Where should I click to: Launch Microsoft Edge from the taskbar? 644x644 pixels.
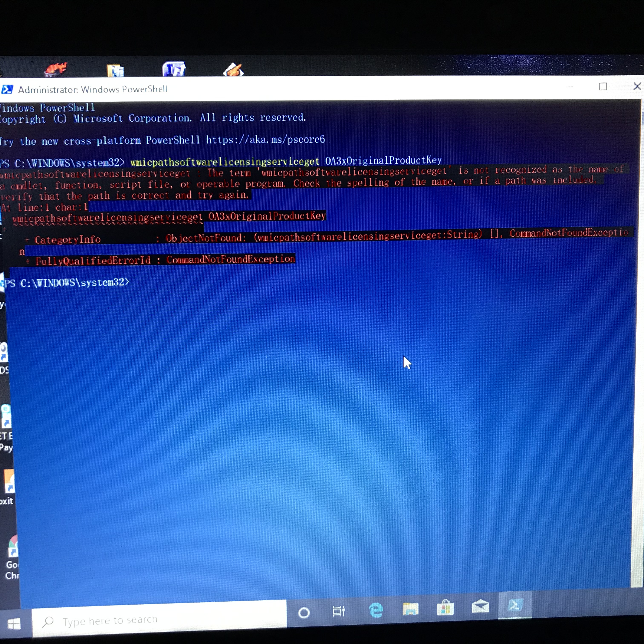point(376,610)
